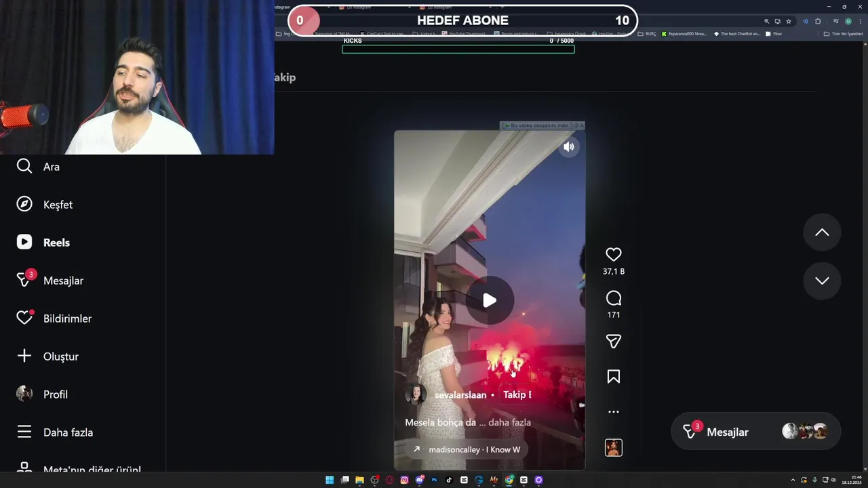
Task: Open the audio thumbnail below the options
Action: (614, 448)
